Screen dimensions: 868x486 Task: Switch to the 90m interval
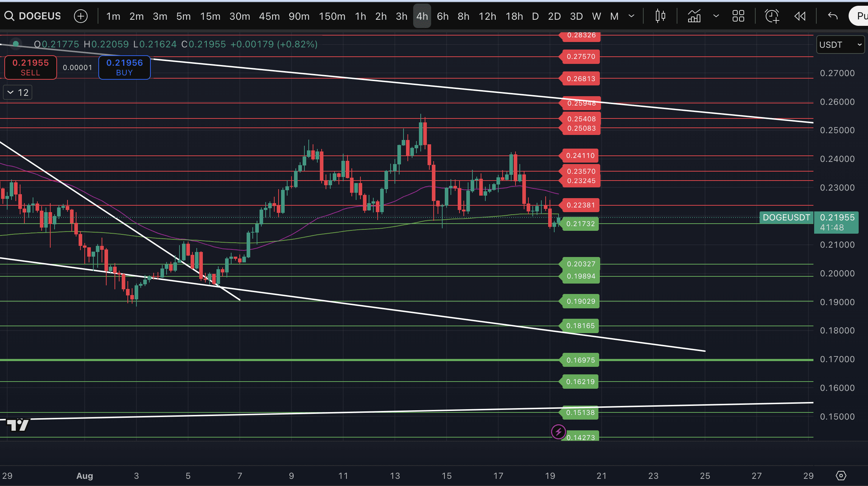[x=299, y=16]
